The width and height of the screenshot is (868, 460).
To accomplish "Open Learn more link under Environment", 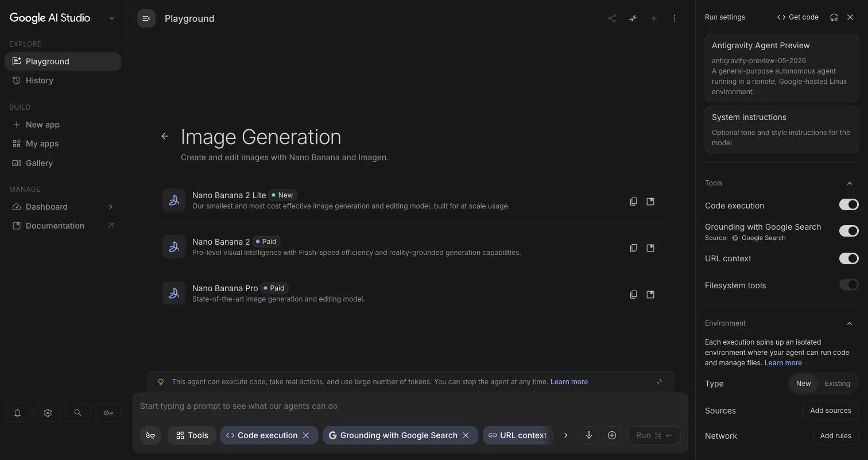I will tap(783, 363).
